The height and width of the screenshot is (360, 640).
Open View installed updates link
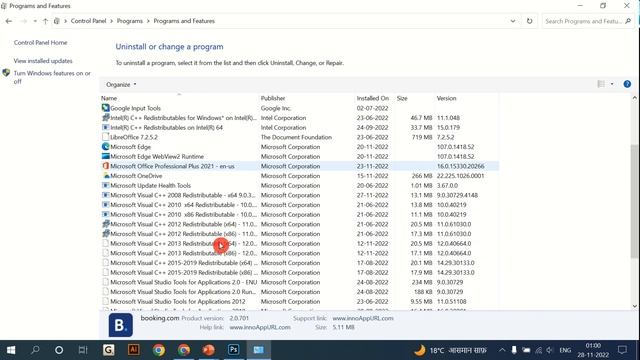point(43,61)
